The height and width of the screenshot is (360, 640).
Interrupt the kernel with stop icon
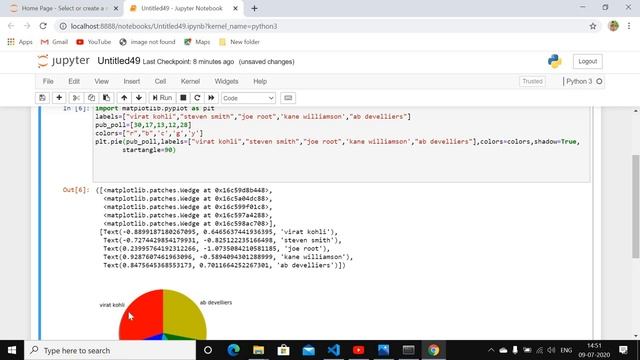pyautogui.click(x=183, y=98)
